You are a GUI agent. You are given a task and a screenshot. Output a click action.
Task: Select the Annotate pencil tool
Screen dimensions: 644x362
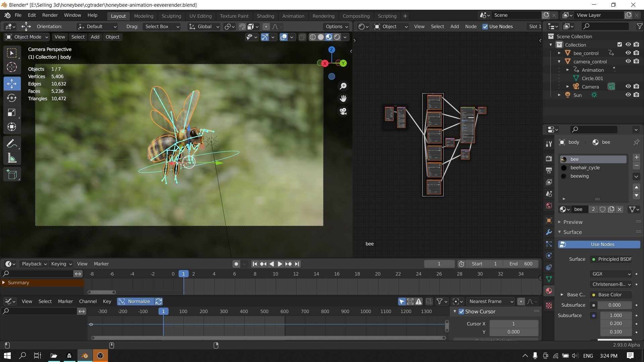click(12, 144)
